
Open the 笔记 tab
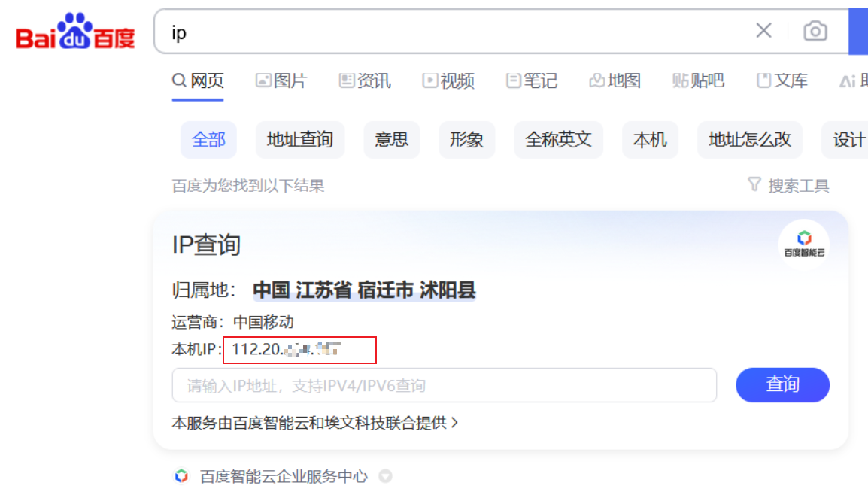click(532, 80)
